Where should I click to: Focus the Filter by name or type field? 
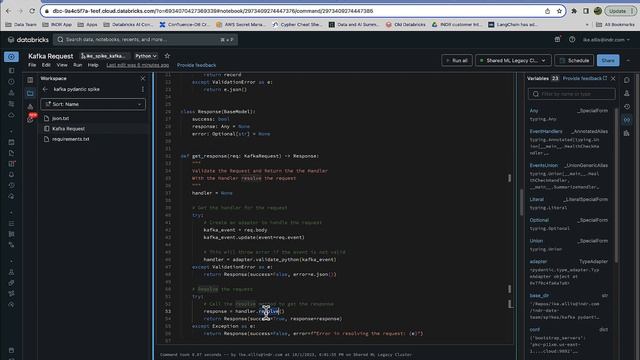coord(571,94)
